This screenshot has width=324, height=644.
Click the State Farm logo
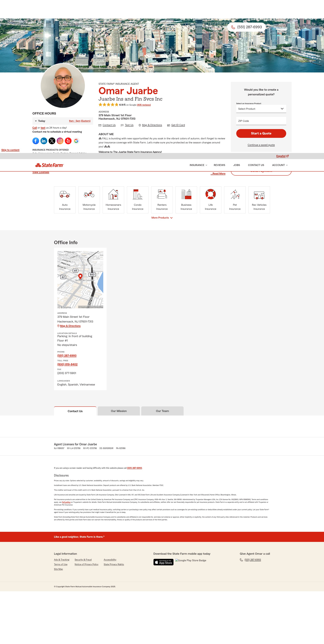click(x=49, y=165)
